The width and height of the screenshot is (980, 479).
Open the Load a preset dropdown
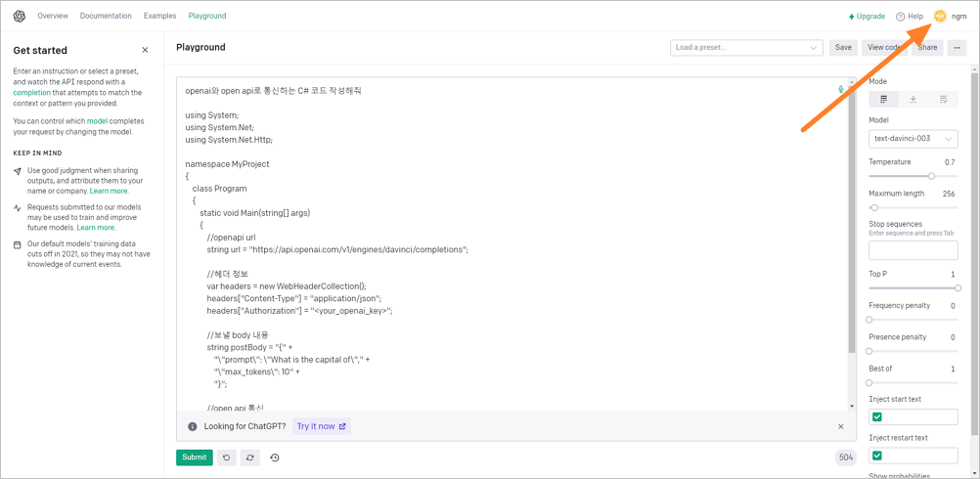(x=746, y=48)
